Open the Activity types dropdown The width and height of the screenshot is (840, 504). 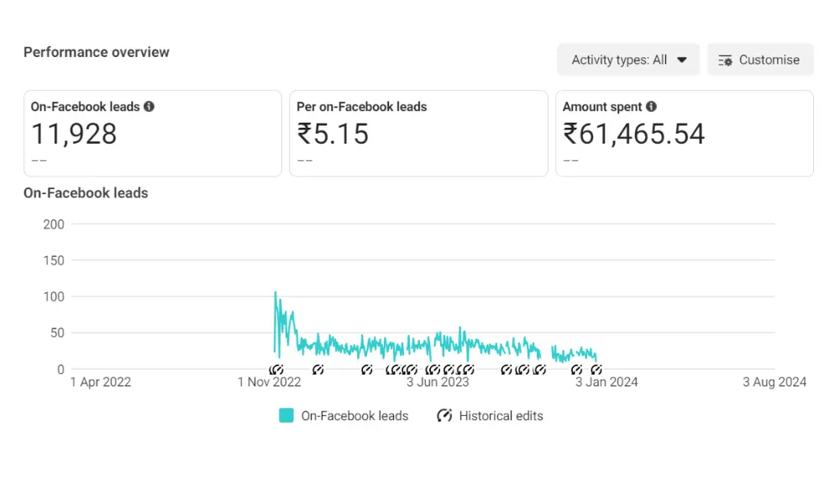(x=628, y=60)
